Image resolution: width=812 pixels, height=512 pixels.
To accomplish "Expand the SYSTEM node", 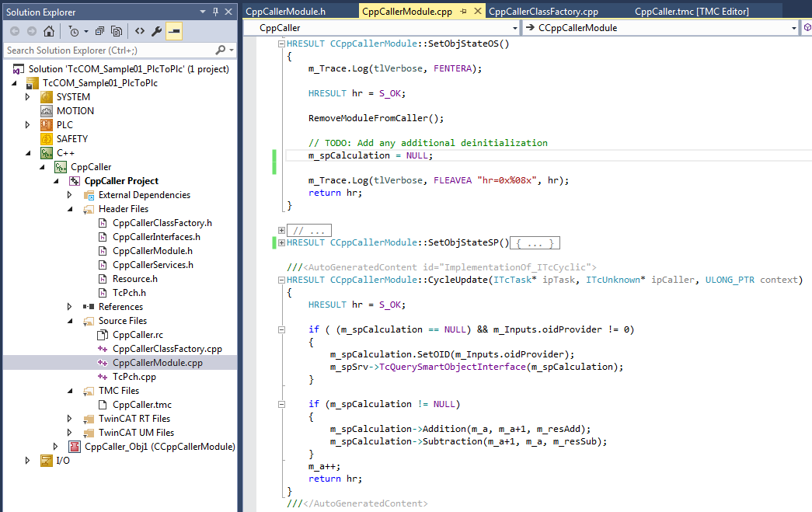I will click(x=27, y=97).
